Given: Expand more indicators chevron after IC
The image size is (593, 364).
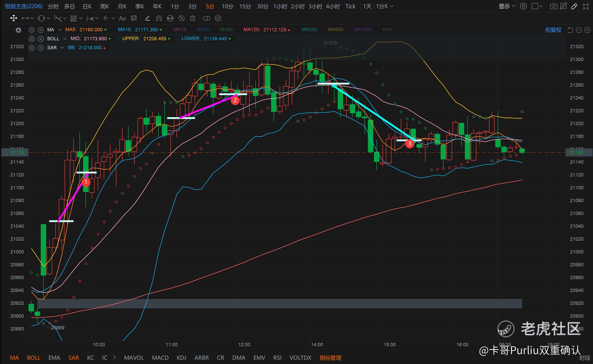Looking at the screenshot, I should pos(114,357).
